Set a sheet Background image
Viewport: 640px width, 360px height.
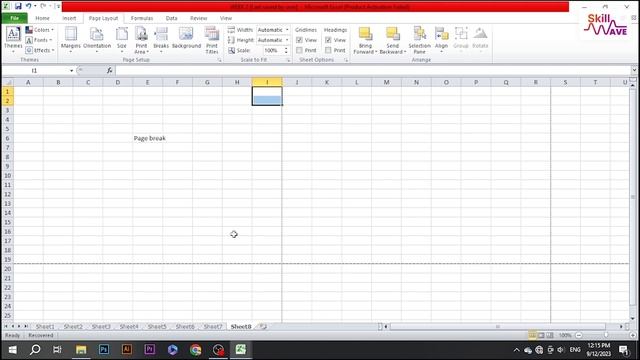click(x=186, y=39)
